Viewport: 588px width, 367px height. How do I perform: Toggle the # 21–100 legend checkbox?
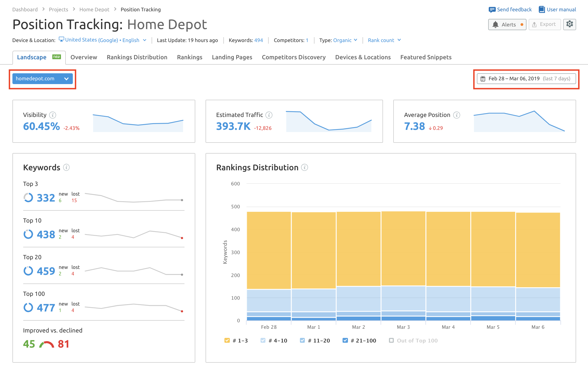[x=345, y=340]
